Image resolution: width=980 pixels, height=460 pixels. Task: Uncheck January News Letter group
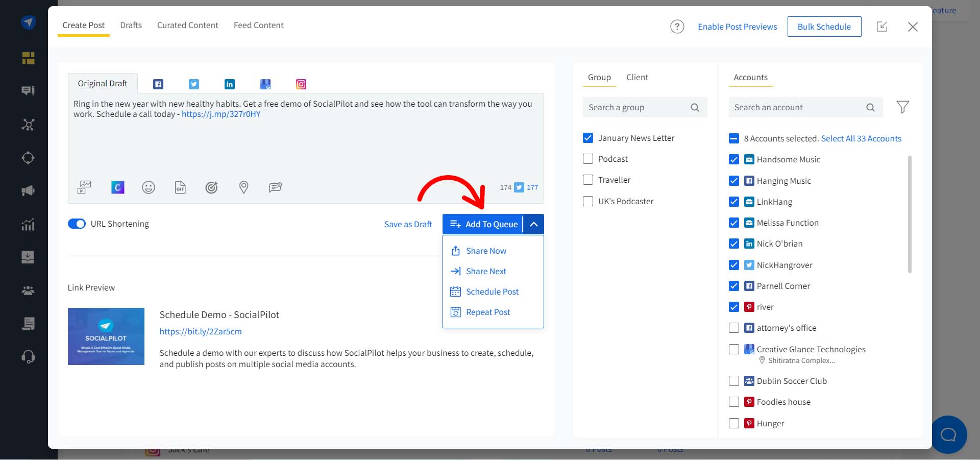(x=588, y=138)
